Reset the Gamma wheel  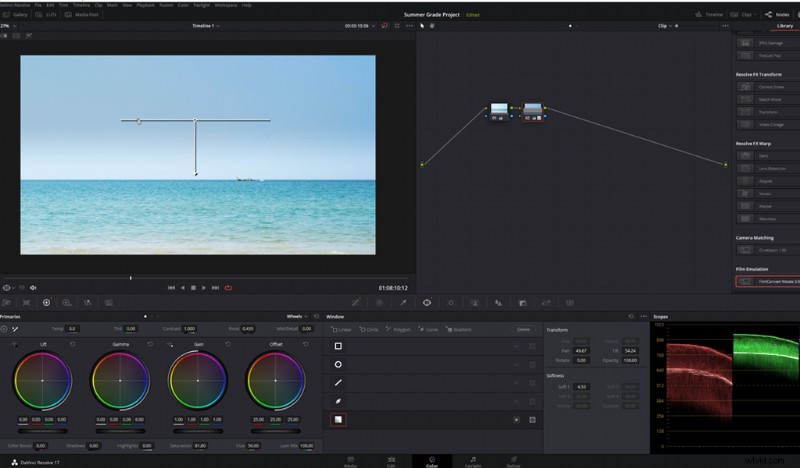[x=150, y=344]
